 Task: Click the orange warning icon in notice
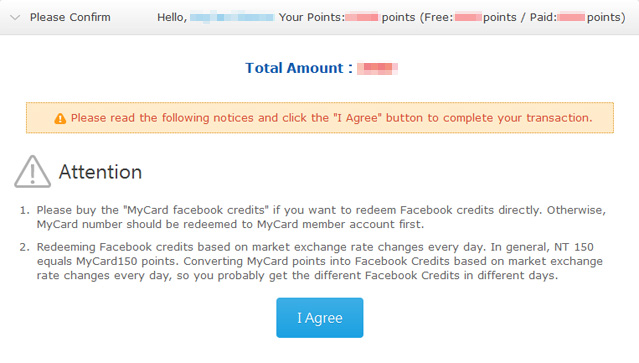point(60,119)
